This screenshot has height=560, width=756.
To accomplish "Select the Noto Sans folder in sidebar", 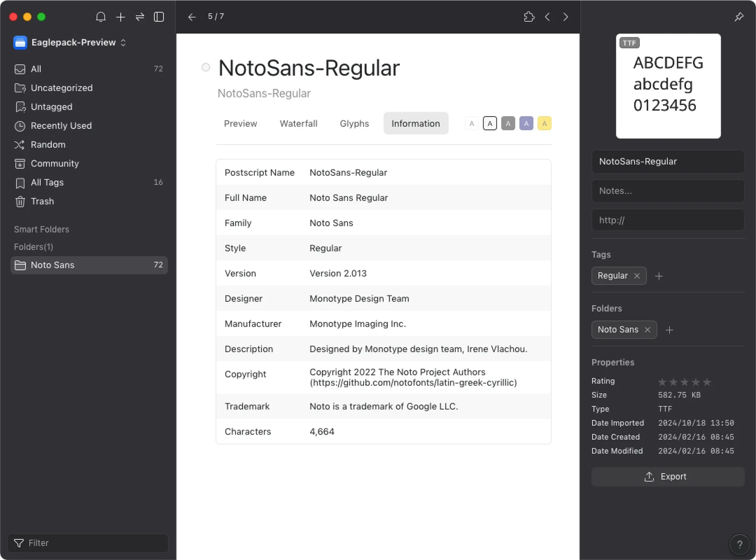I will (x=89, y=265).
